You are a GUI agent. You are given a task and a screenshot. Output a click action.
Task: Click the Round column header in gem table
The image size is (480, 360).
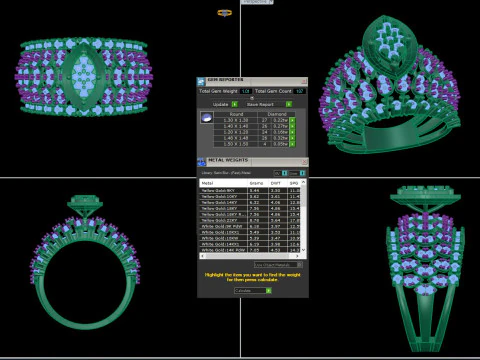236,114
